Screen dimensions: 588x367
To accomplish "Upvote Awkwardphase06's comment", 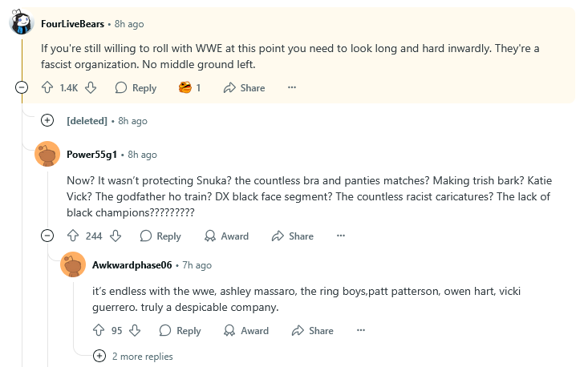I will 99,330.
